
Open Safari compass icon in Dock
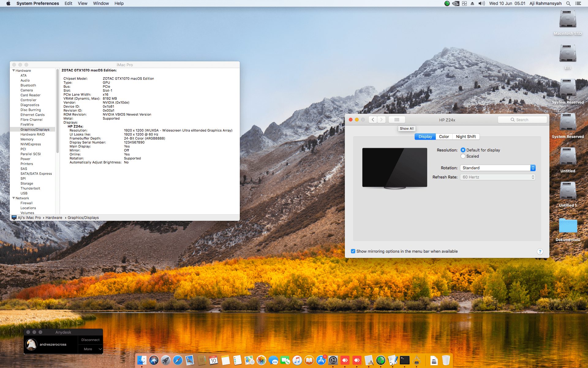(x=178, y=360)
